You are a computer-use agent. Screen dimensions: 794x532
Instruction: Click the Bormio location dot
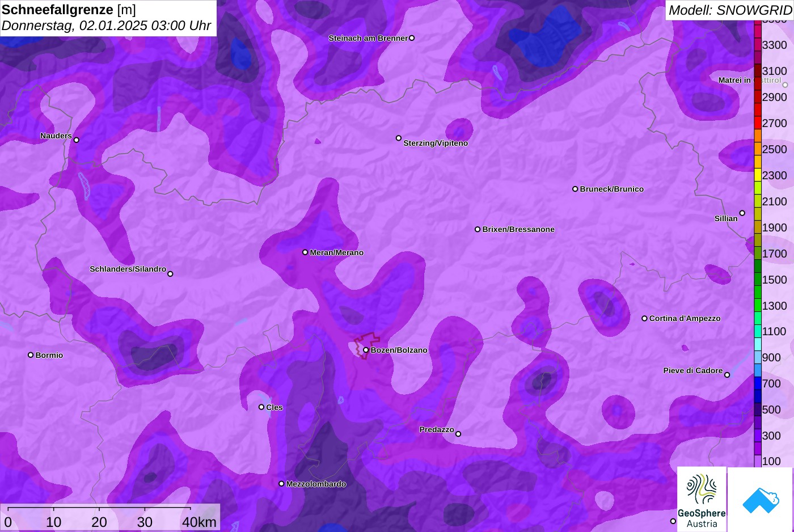point(31,354)
